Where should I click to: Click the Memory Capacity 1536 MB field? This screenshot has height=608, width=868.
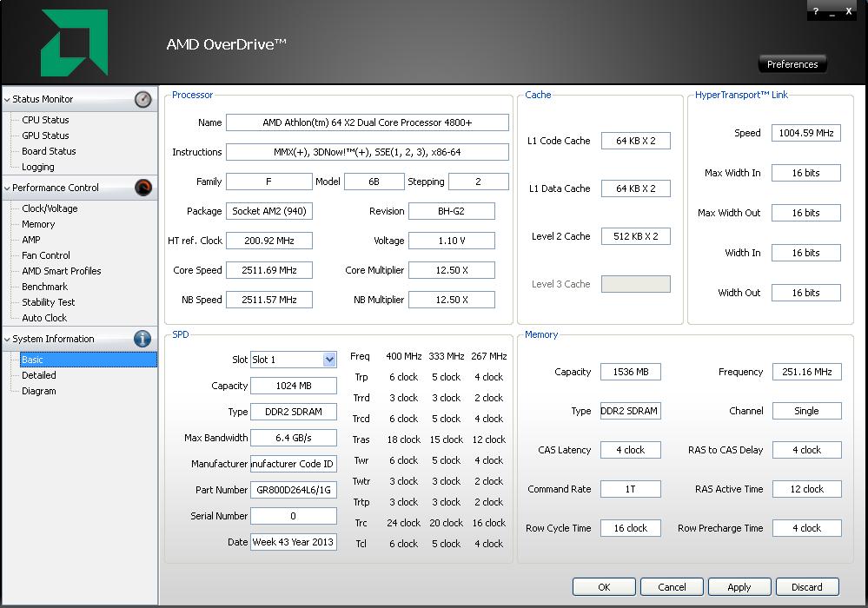631,372
